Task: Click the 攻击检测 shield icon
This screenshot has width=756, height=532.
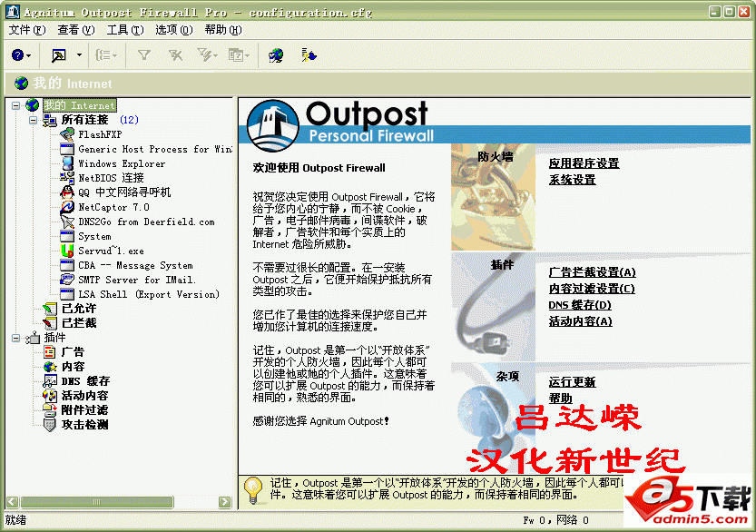Action: click(50, 425)
